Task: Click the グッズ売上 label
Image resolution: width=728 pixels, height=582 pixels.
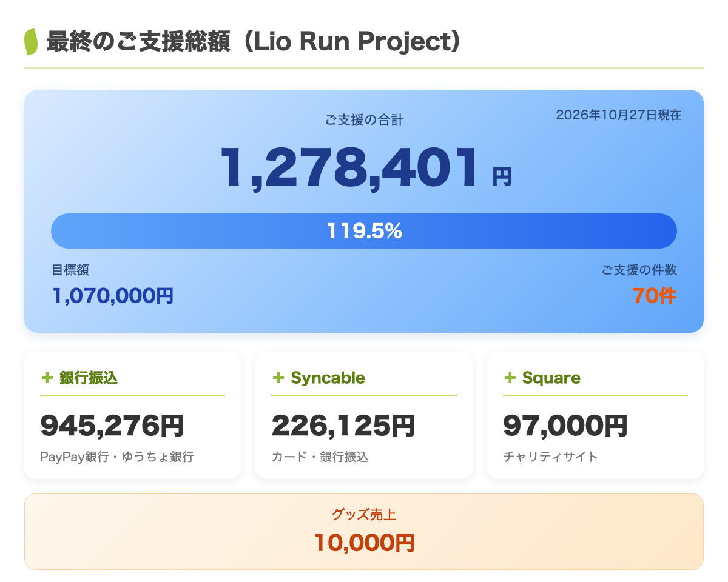Action: [364, 515]
